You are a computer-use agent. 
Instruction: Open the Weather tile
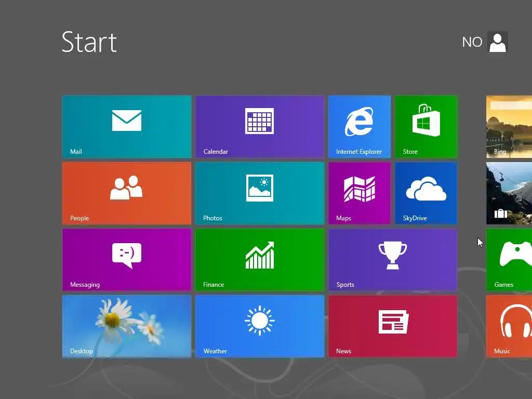[260, 326]
